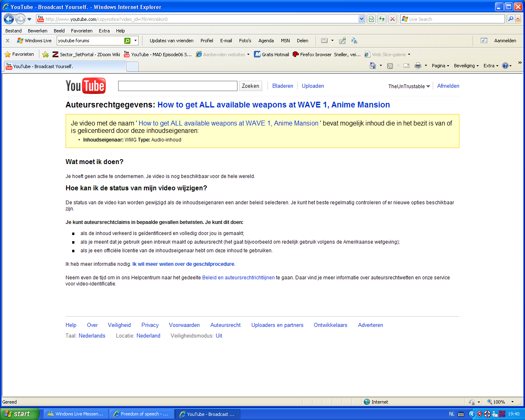
Task: Open a new blank tab
Action: click(132, 66)
